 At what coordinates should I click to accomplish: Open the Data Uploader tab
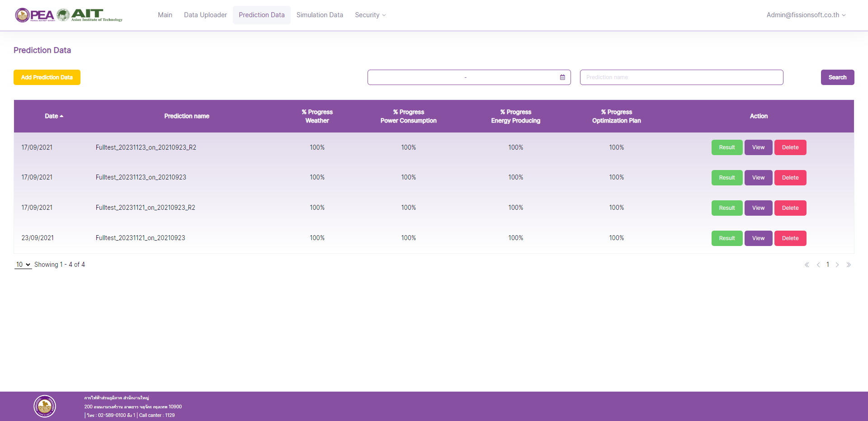[x=205, y=15]
